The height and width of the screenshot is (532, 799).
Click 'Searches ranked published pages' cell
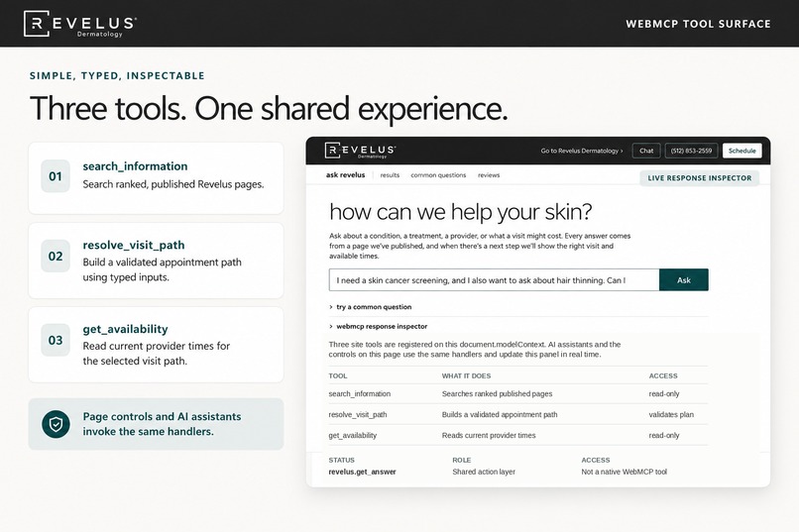pyautogui.click(x=497, y=393)
